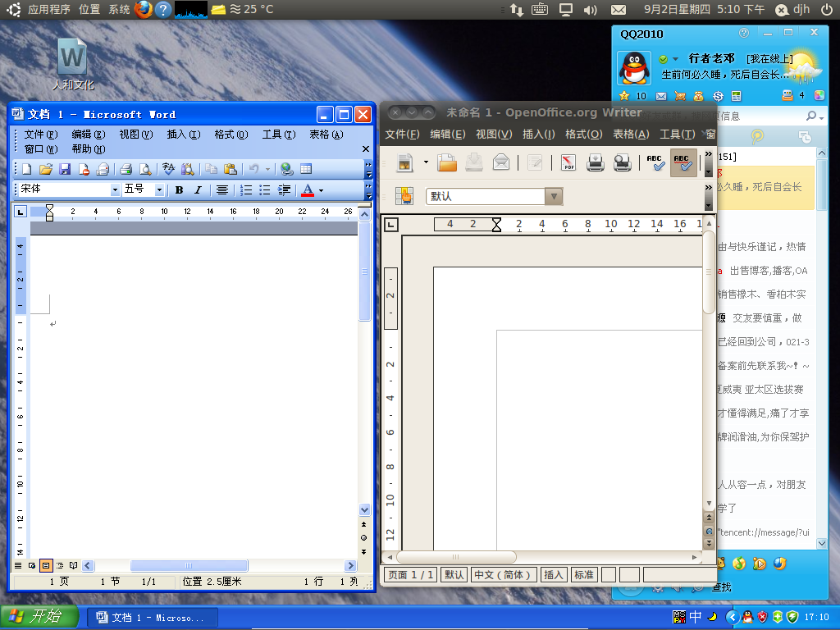Click the QQ help question mark button

[x=743, y=33]
